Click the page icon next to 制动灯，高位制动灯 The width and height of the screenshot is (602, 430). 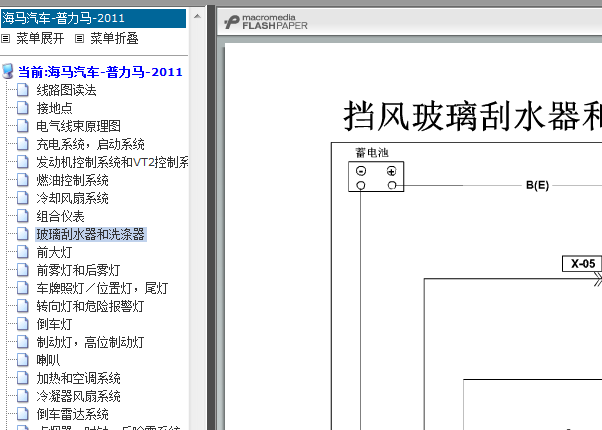tap(23, 342)
